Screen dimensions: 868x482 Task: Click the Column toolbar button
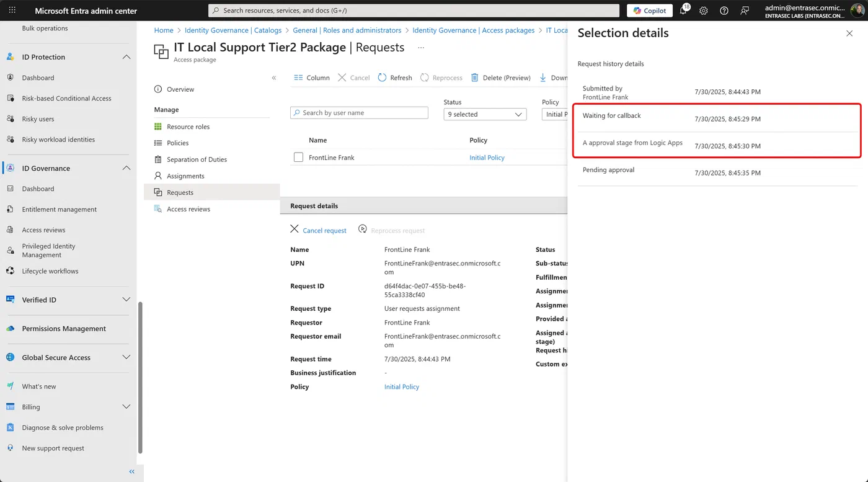pyautogui.click(x=312, y=78)
